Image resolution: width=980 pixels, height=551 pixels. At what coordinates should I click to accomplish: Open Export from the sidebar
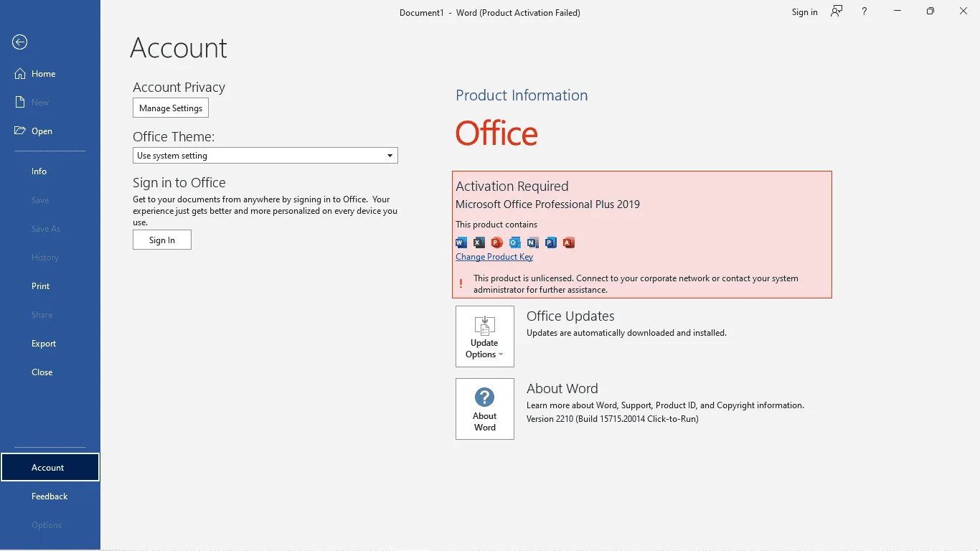50,344
